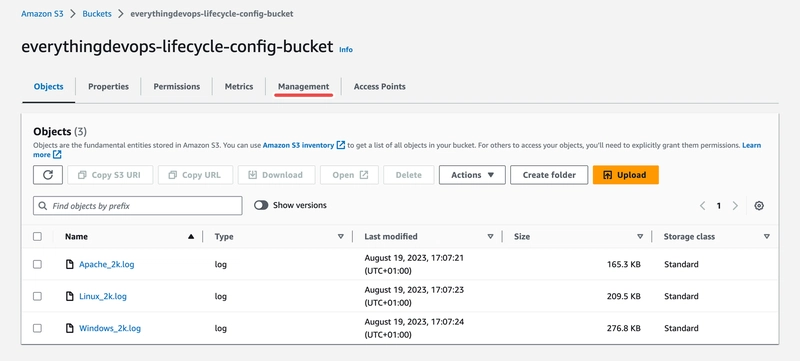This screenshot has height=361, width=800.
Task: Click the Download button
Action: (x=276, y=175)
